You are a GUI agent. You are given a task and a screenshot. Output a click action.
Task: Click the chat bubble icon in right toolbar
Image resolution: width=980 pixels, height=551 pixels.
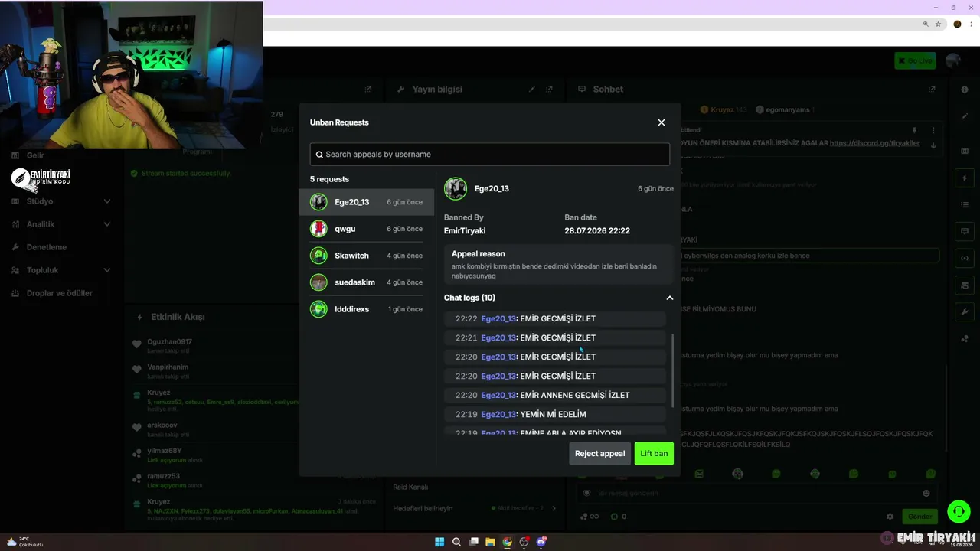coord(965,231)
